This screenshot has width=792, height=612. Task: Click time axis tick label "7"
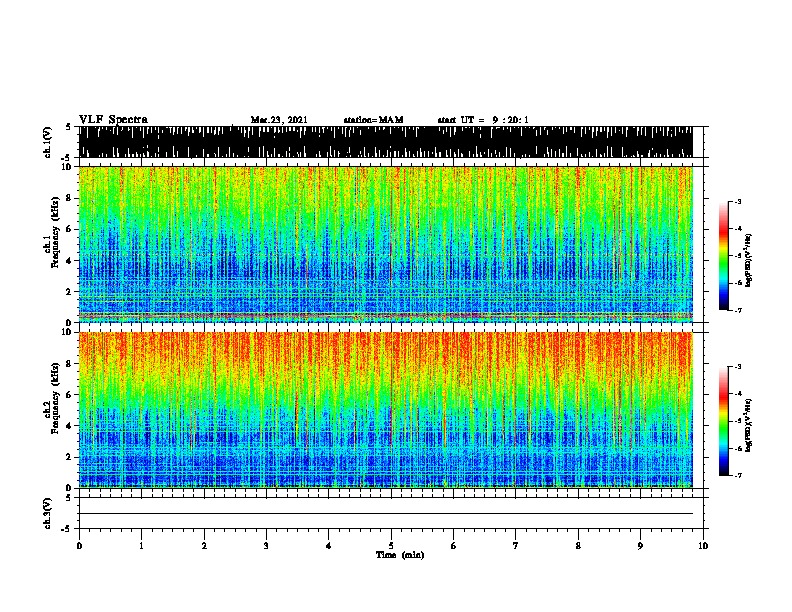tap(516, 546)
